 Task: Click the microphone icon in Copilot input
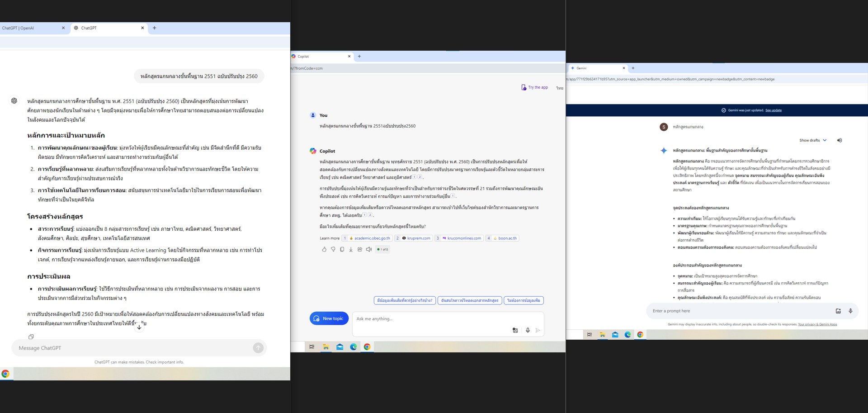click(x=528, y=330)
